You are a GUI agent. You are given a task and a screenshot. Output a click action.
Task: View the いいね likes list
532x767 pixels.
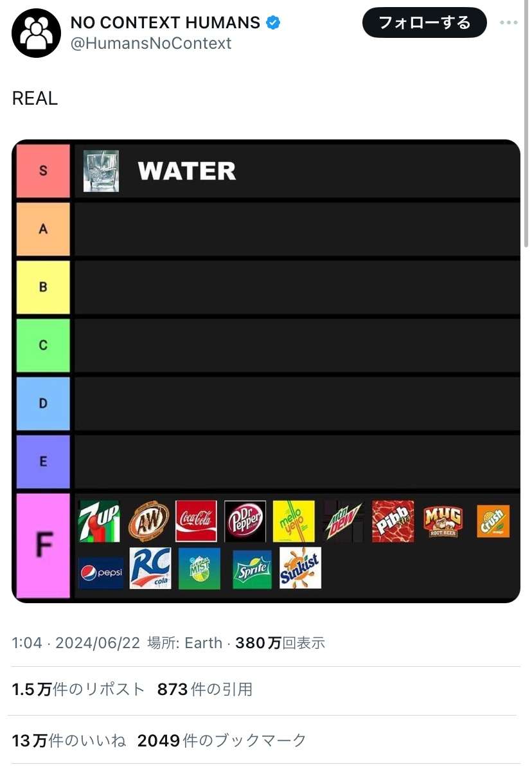(x=69, y=740)
